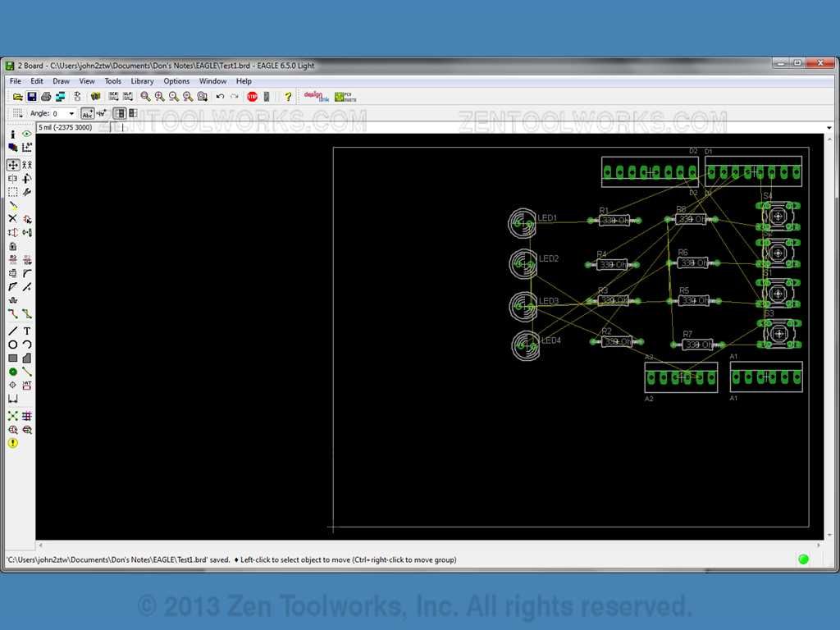Open the View menu
The image size is (840, 630).
tap(87, 81)
